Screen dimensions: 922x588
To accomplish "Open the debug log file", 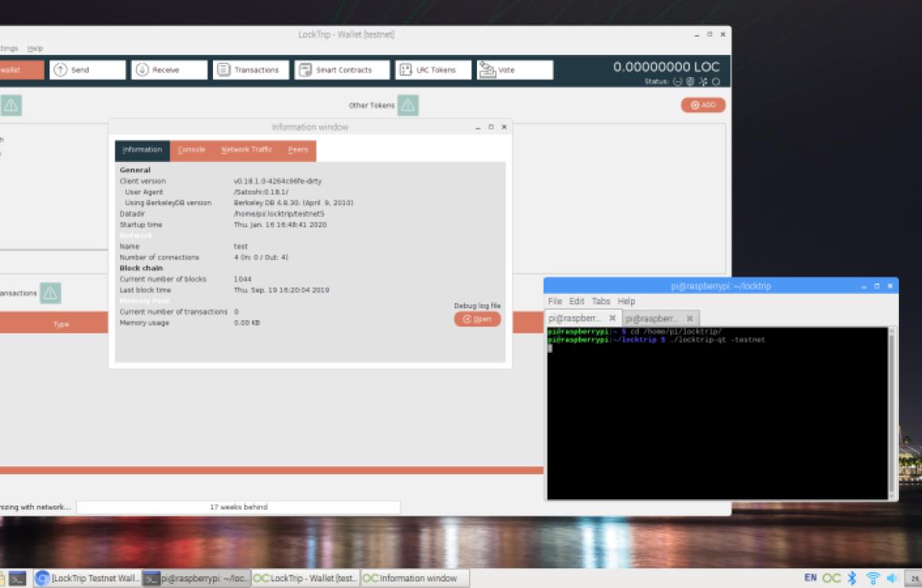I will 478,319.
